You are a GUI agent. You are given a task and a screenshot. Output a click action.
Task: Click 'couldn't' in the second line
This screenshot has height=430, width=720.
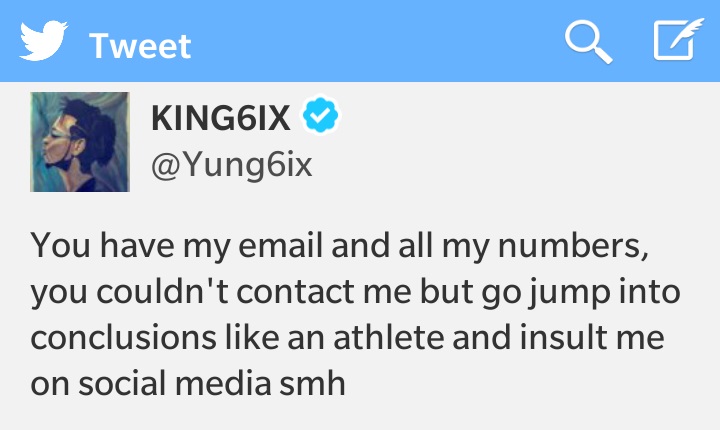162,291
